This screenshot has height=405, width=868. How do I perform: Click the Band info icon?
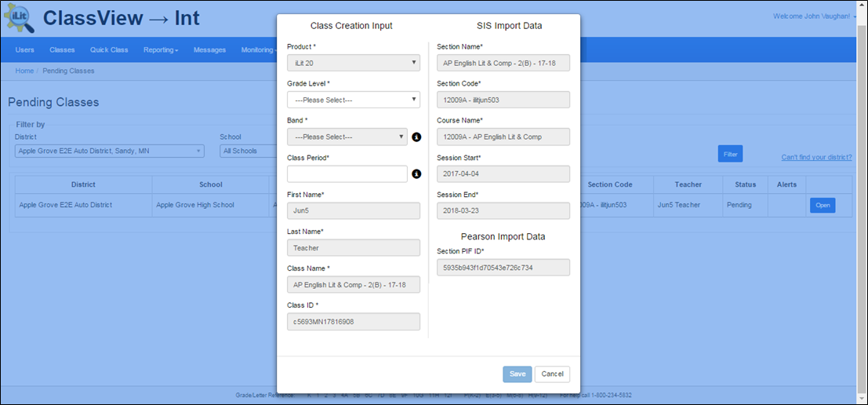click(416, 137)
